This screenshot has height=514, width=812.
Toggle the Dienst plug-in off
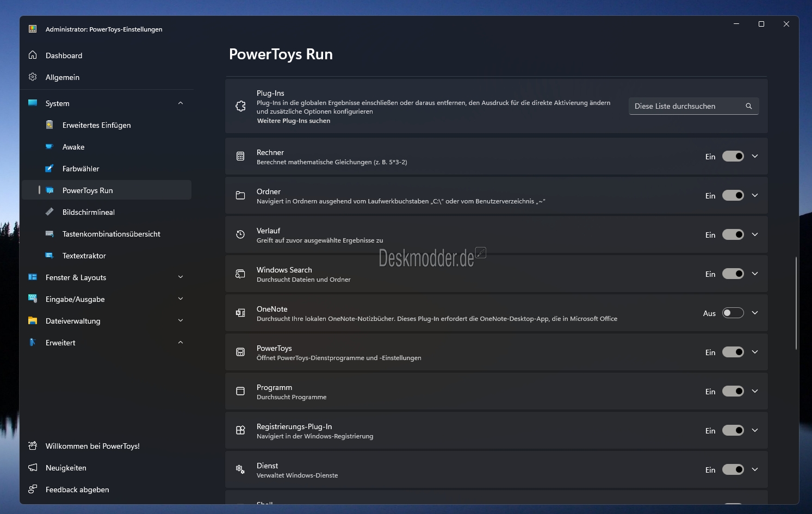point(733,469)
